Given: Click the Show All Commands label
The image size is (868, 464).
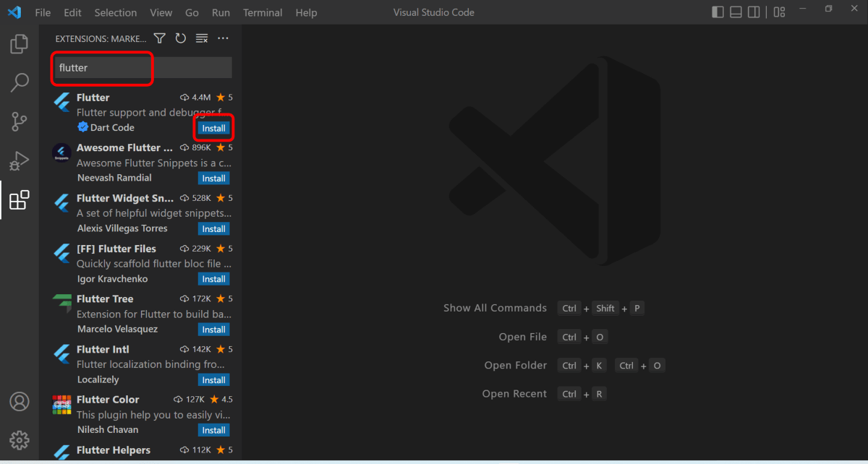Looking at the screenshot, I should 495,308.
